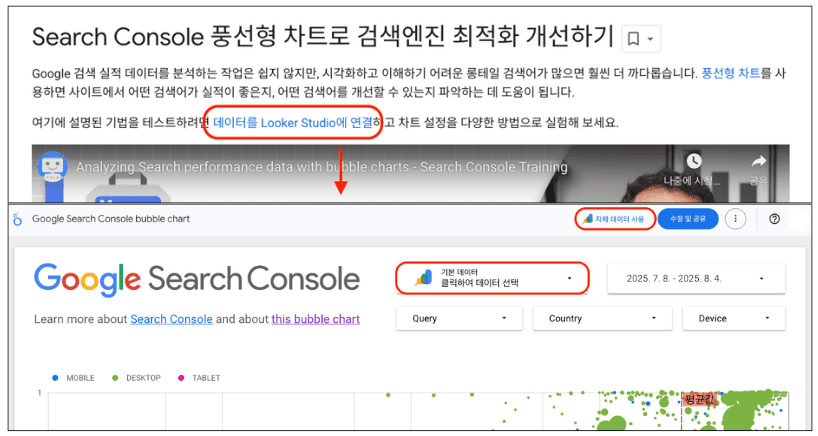Open the date range 2025. 7. 8. dropdown

(696, 278)
